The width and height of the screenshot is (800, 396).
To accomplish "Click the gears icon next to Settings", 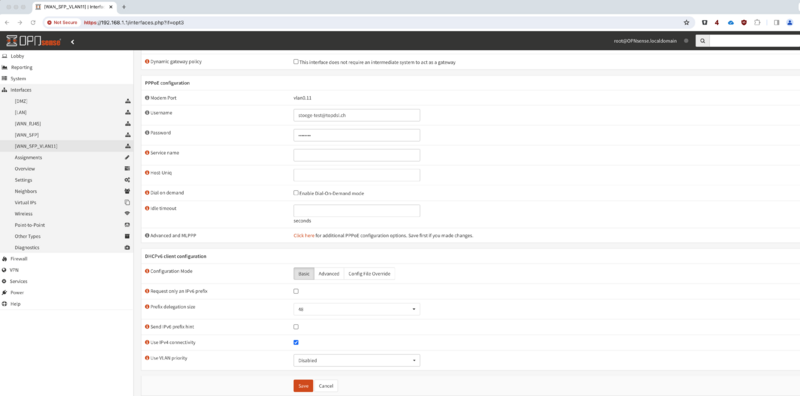I will pyautogui.click(x=128, y=180).
